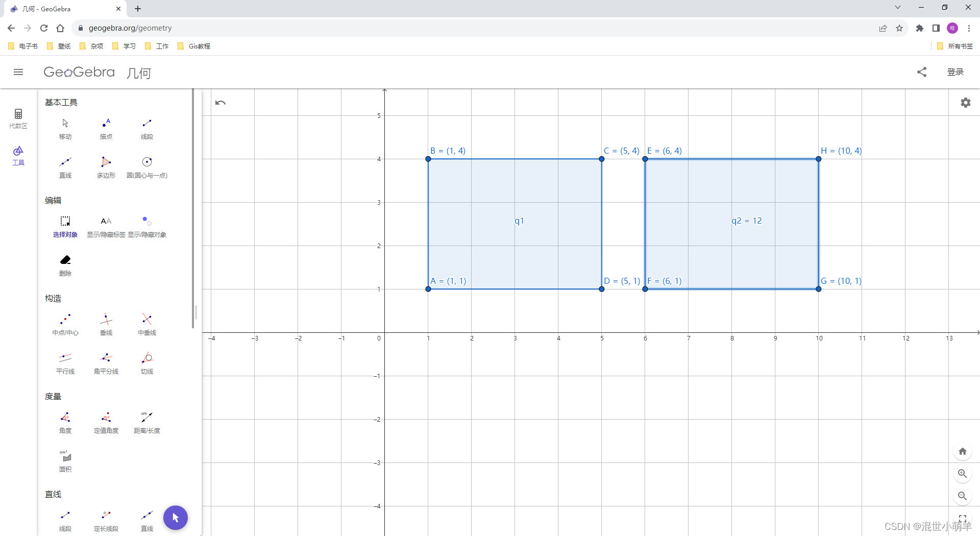Open the browser extensions puzzle icon
Viewport: 980px width, 536px height.
(x=920, y=28)
